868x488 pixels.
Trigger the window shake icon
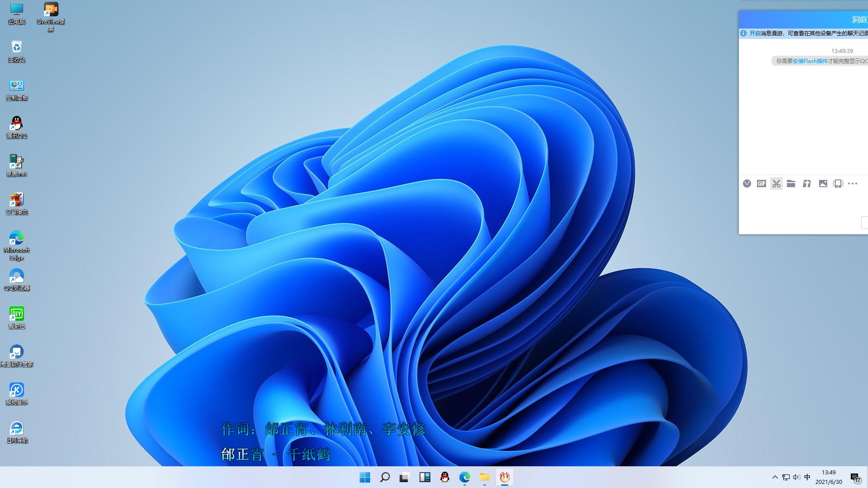838,184
